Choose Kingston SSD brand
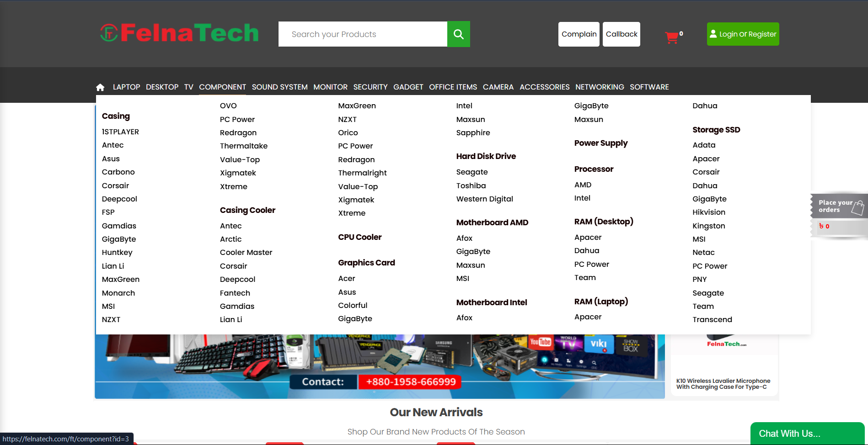The width and height of the screenshot is (868, 445). pyautogui.click(x=709, y=226)
